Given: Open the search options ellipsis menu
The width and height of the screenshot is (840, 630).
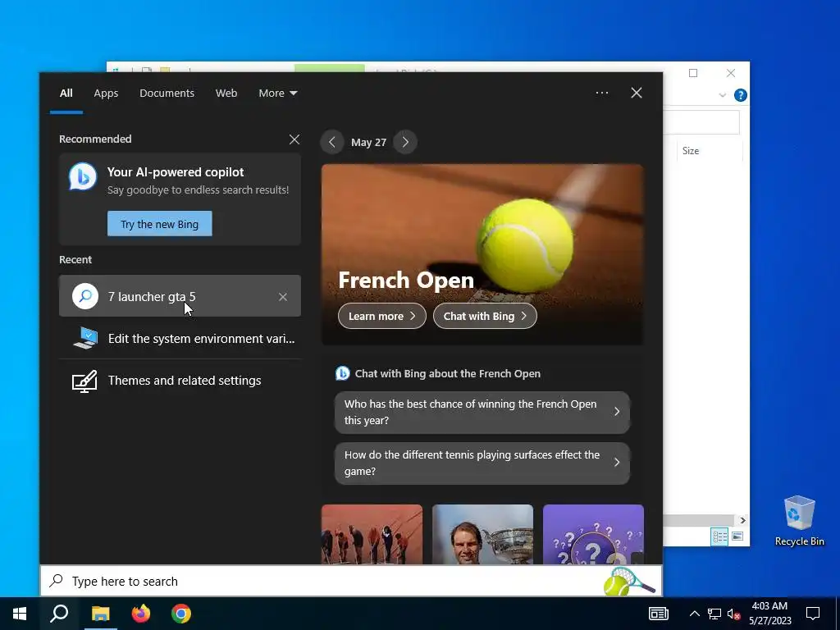Looking at the screenshot, I should 601,93.
